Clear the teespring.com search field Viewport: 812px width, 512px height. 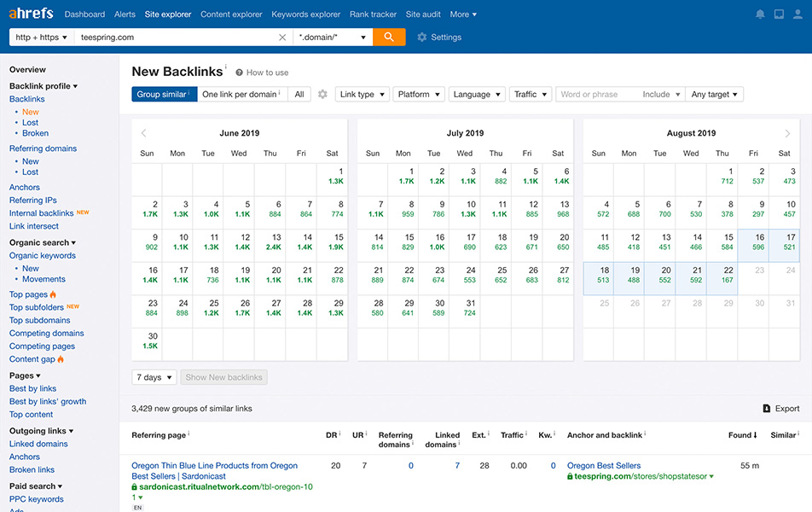[x=282, y=38]
